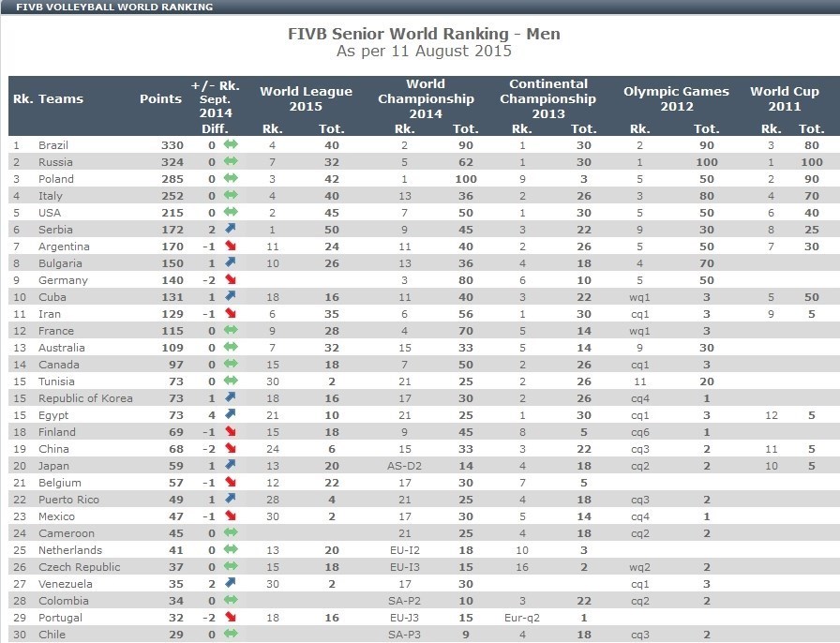Click the Points column header

tap(160, 98)
